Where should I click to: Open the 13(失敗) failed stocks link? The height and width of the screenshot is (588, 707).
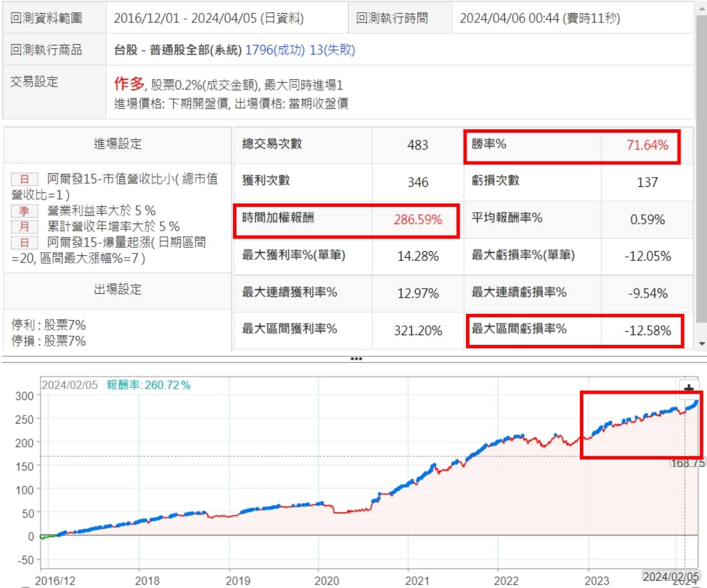click(x=332, y=50)
